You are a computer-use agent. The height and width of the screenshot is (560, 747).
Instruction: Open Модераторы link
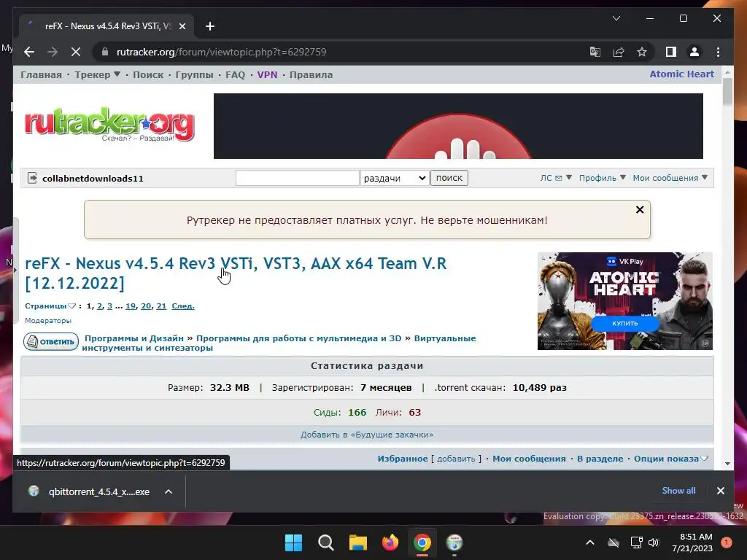tap(48, 321)
